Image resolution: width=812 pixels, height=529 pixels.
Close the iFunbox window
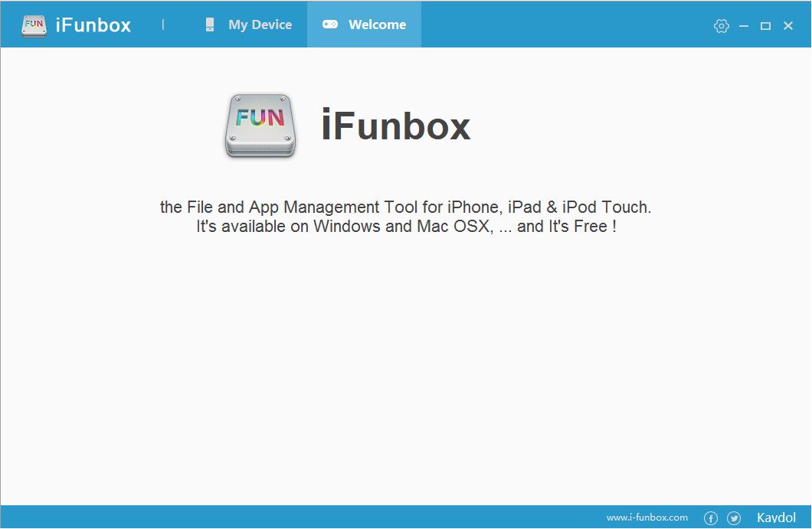[x=788, y=26]
